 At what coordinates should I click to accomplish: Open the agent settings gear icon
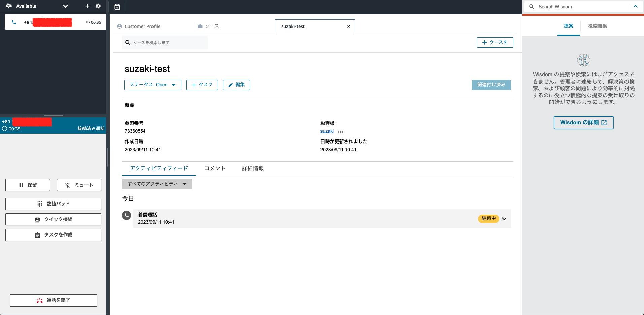click(98, 6)
